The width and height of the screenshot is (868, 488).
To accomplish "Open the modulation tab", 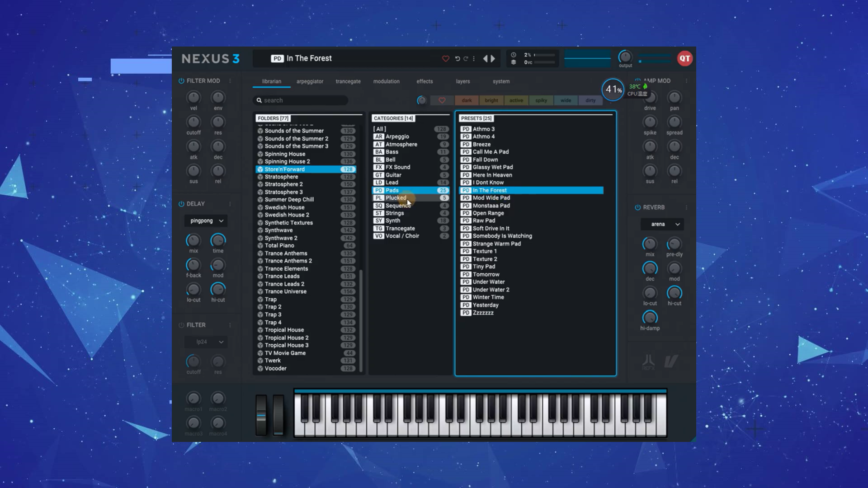I will coord(387,81).
